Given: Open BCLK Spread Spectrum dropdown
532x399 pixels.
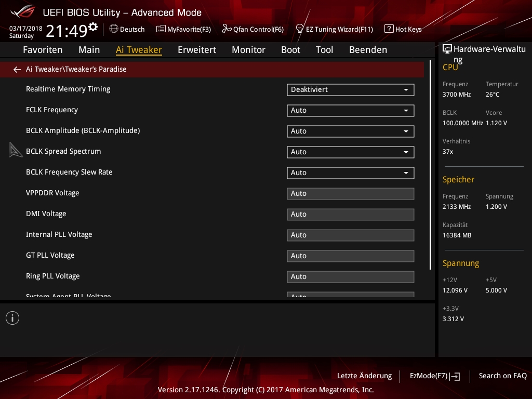Looking at the screenshot, I should click(351, 152).
